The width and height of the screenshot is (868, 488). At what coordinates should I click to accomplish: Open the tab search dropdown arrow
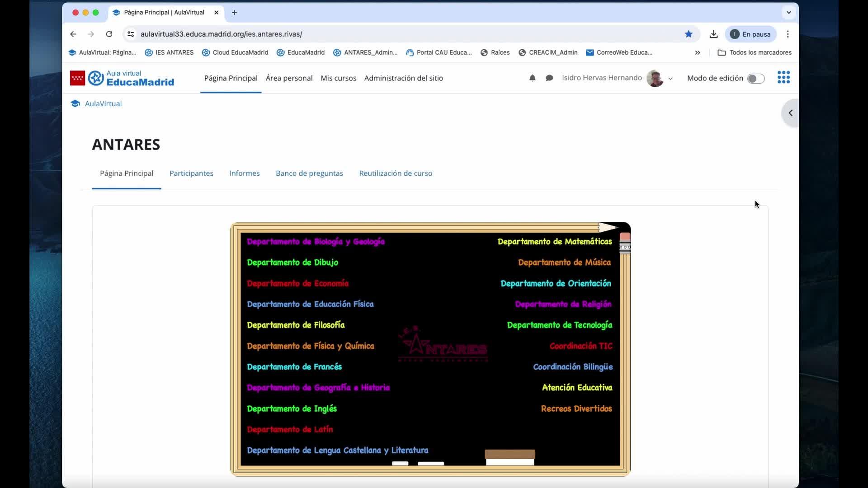click(788, 13)
